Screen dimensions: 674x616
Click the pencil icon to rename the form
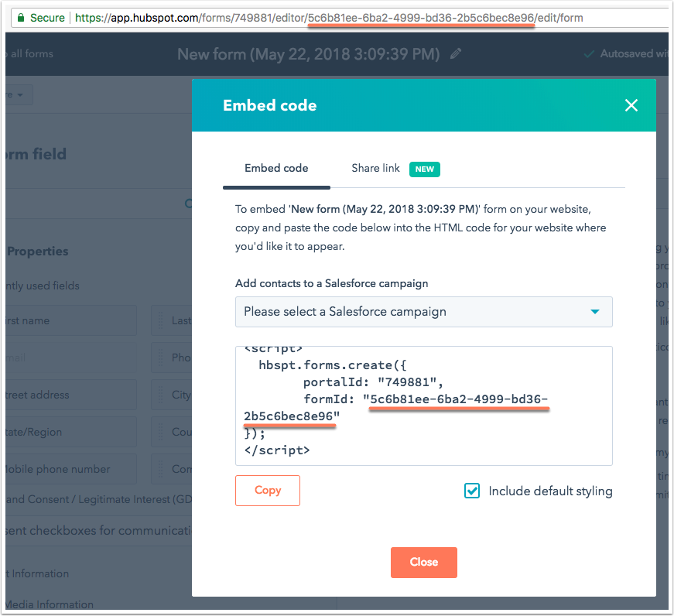456,53
